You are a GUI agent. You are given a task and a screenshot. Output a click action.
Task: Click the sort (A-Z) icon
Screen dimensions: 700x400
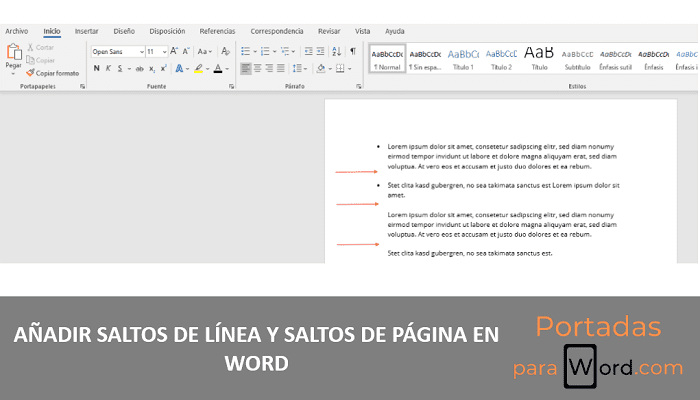pyautogui.click(x=336, y=51)
